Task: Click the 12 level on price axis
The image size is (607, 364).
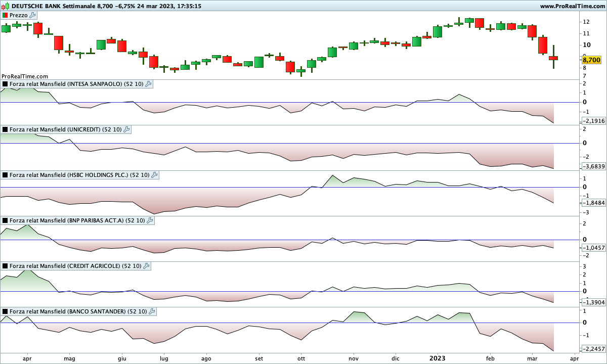Action: (586, 22)
